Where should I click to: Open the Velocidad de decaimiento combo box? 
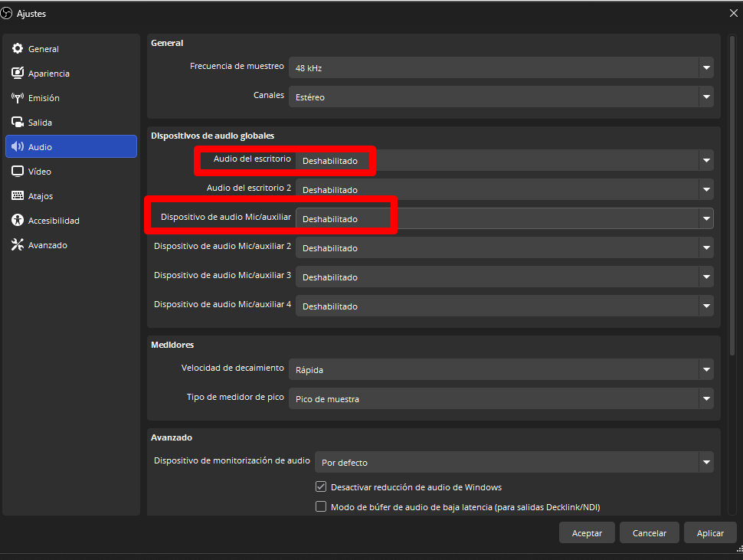(705, 369)
